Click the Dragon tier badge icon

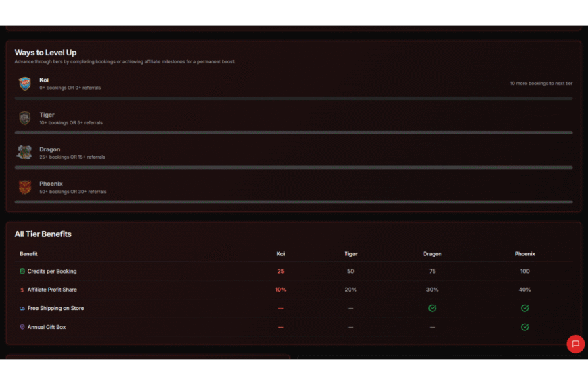25,153
